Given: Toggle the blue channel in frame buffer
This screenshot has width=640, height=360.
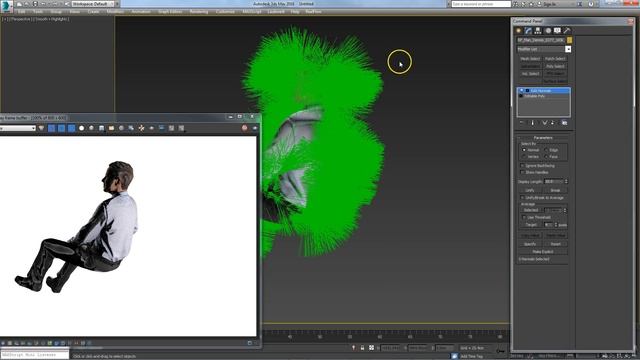Looking at the screenshot, I should point(71,128).
